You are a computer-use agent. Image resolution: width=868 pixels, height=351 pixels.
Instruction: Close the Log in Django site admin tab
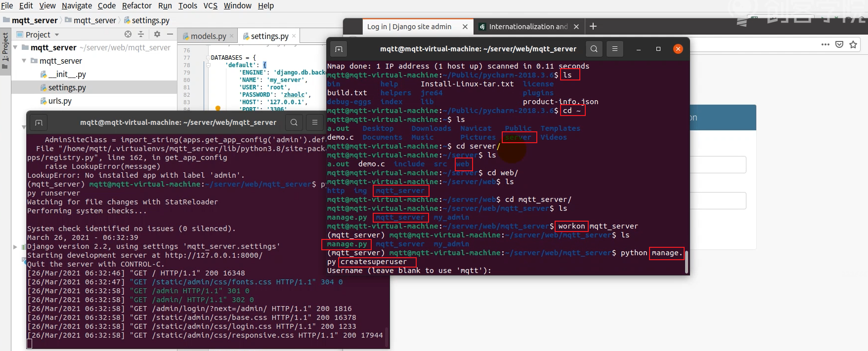pos(465,27)
